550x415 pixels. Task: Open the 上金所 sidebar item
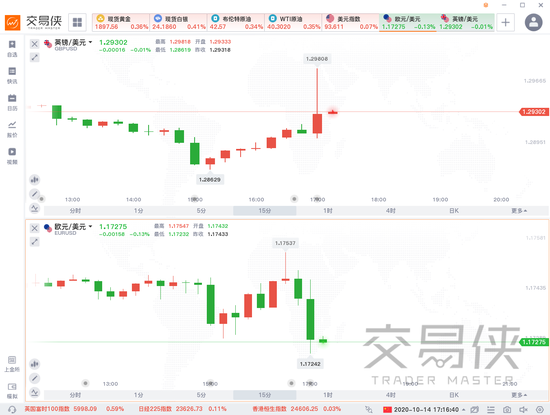click(x=12, y=364)
